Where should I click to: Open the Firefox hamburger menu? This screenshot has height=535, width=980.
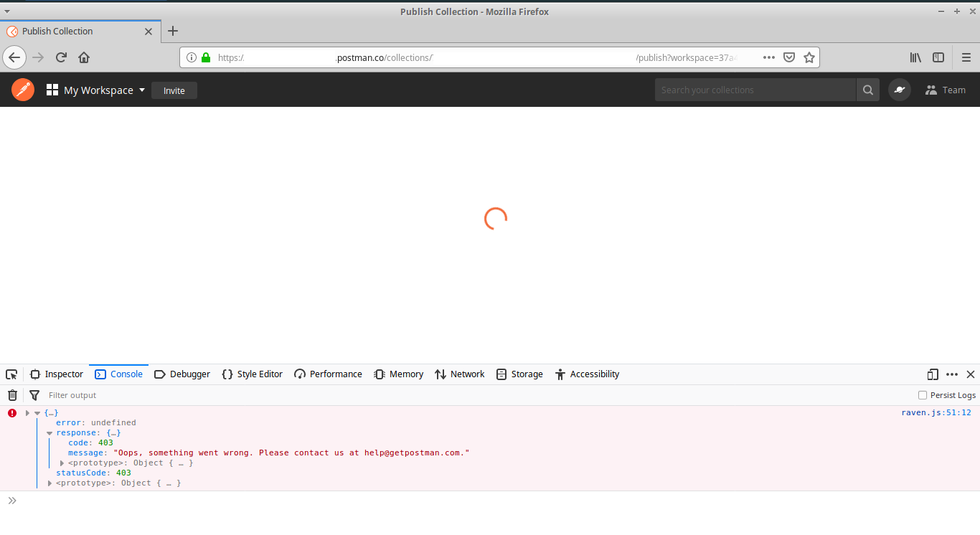[x=966, y=57]
